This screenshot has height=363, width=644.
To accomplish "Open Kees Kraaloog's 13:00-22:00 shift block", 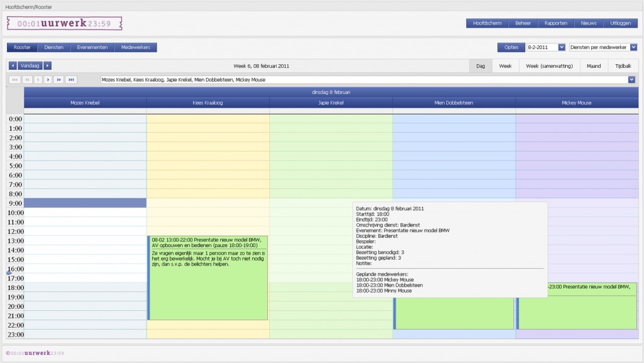I will (x=208, y=278).
